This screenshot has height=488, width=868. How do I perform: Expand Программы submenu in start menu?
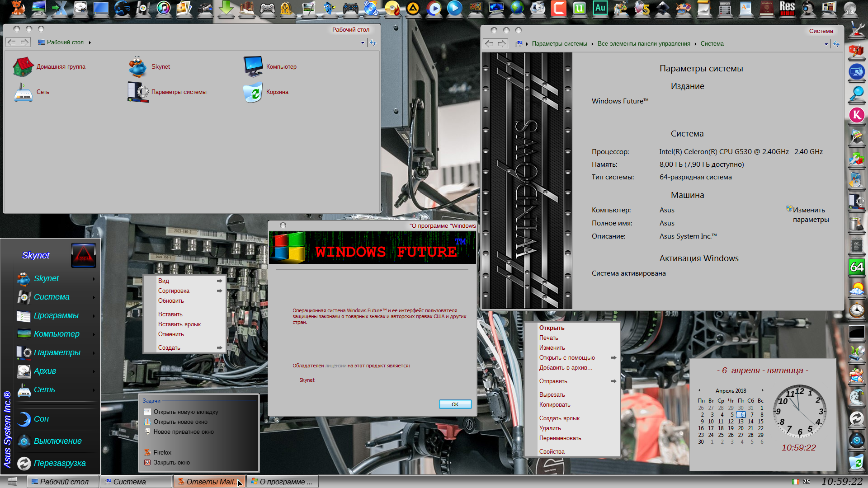pyautogui.click(x=94, y=316)
